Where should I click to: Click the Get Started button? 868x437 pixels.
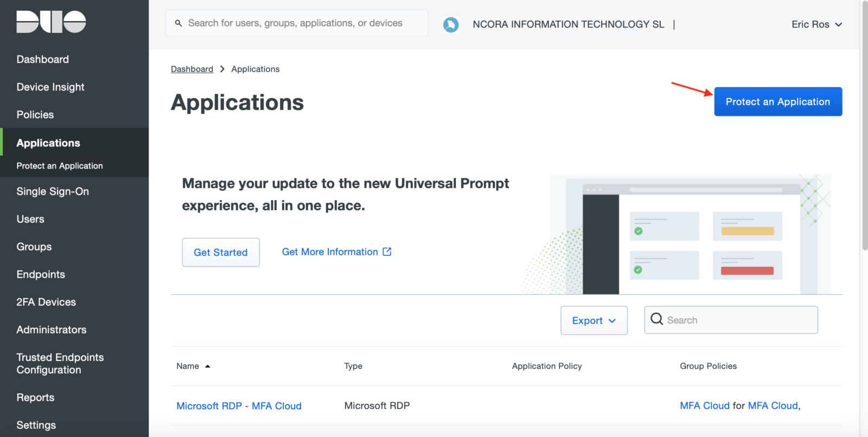pos(221,253)
